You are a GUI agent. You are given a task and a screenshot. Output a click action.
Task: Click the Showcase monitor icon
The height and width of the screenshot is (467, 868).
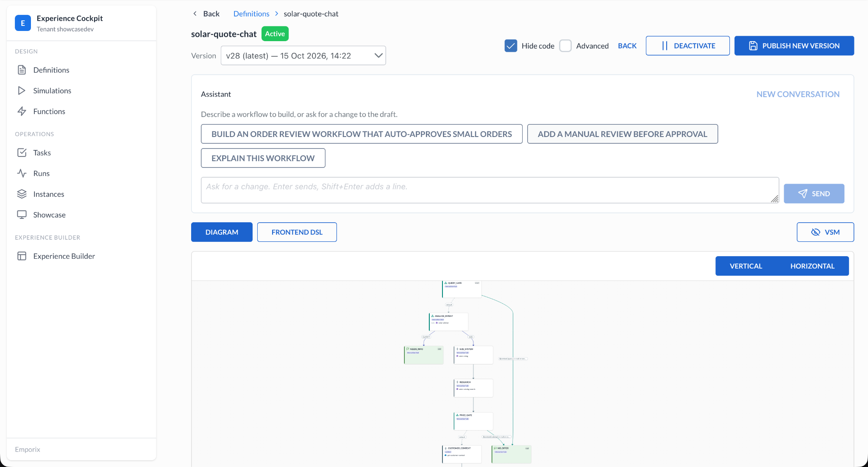[22, 215]
